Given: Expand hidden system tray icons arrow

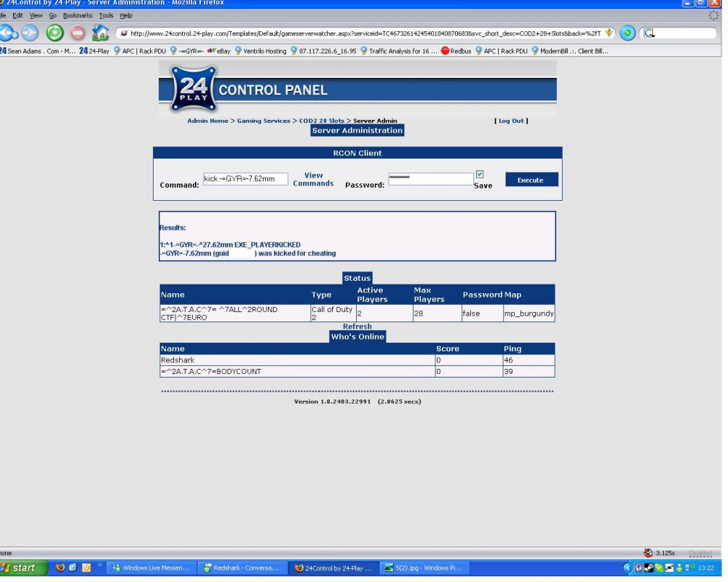Looking at the screenshot, I should pyautogui.click(x=628, y=567).
